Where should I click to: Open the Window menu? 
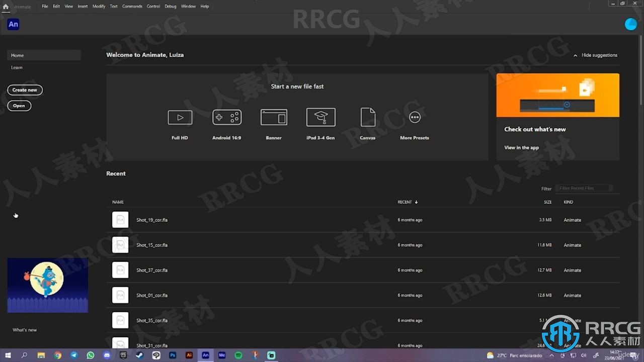click(188, 7)
